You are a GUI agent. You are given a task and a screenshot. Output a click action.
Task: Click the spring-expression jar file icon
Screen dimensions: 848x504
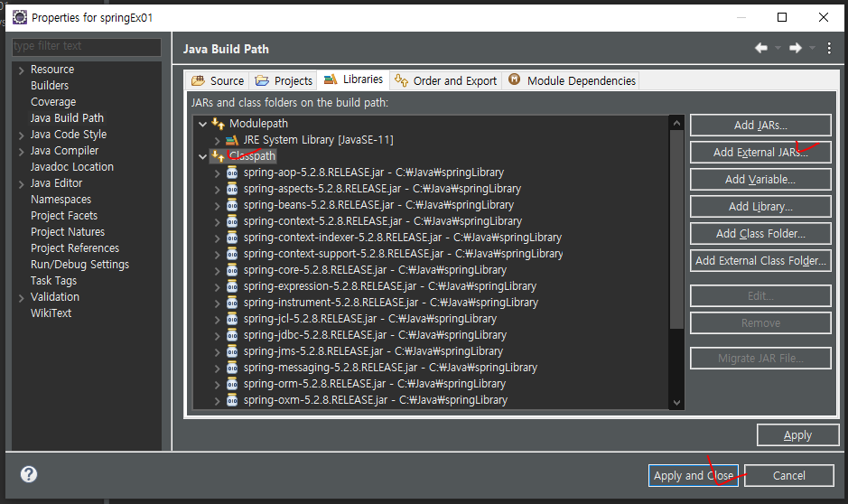(x=232, y=286)
